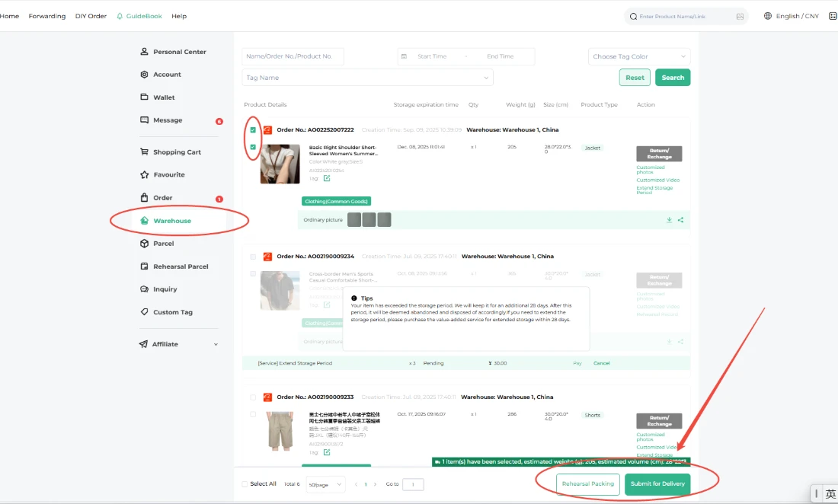Click the image search camera icon

[x=740, y=16]
